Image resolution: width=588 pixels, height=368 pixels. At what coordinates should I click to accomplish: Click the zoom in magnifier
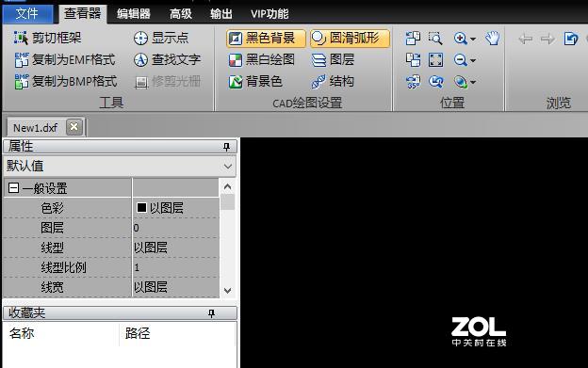(460, 39)
